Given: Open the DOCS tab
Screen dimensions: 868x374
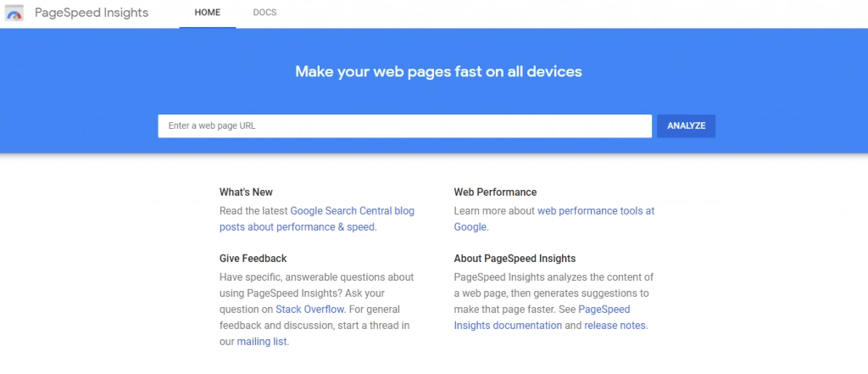Looking at the screenshot, I should pos(264,14).
